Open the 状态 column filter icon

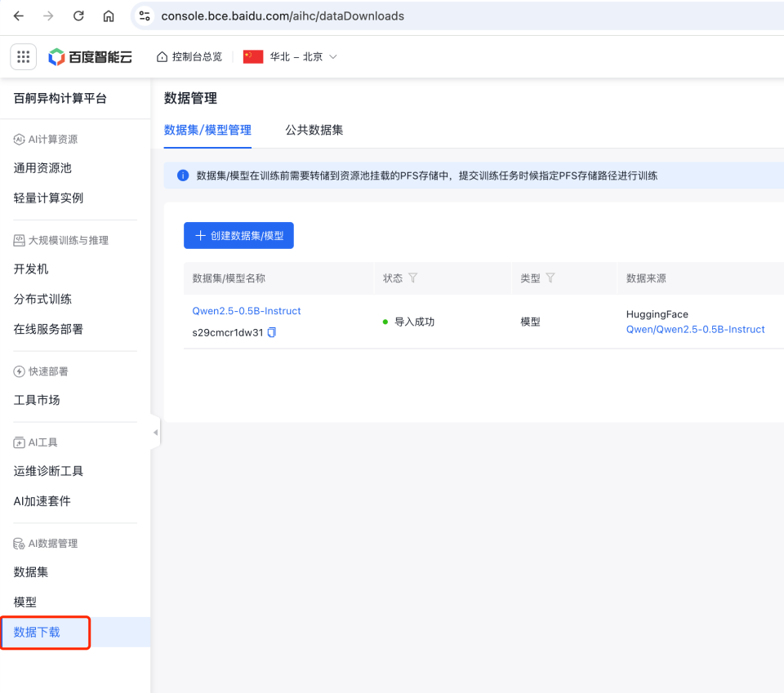coord(413,278)
